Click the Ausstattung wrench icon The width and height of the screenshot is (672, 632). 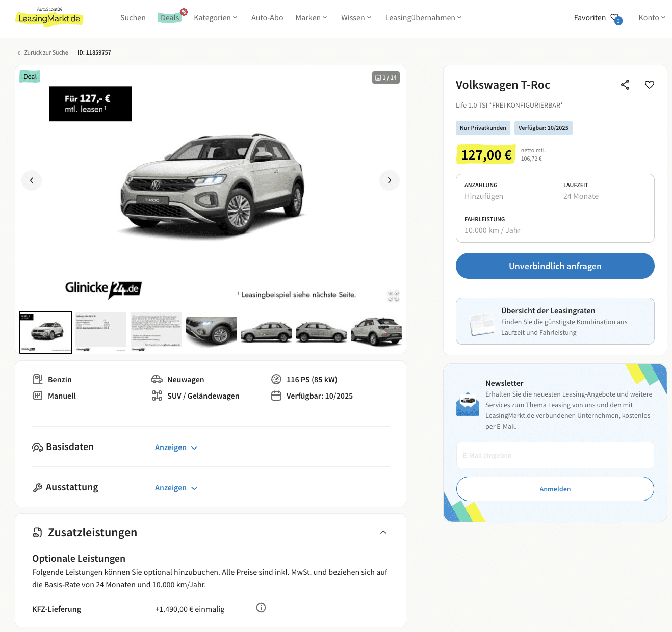tap(38, 488)
